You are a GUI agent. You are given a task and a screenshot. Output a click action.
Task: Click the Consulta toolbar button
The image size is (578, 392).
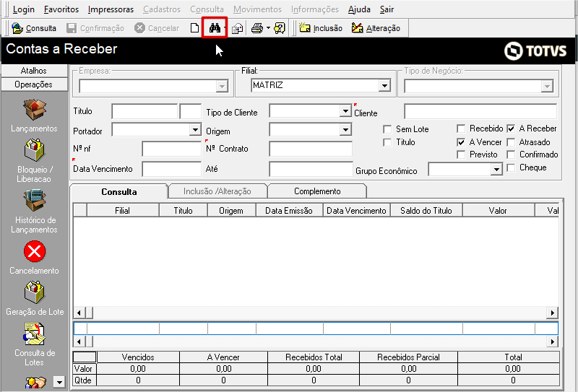point(34,28)
